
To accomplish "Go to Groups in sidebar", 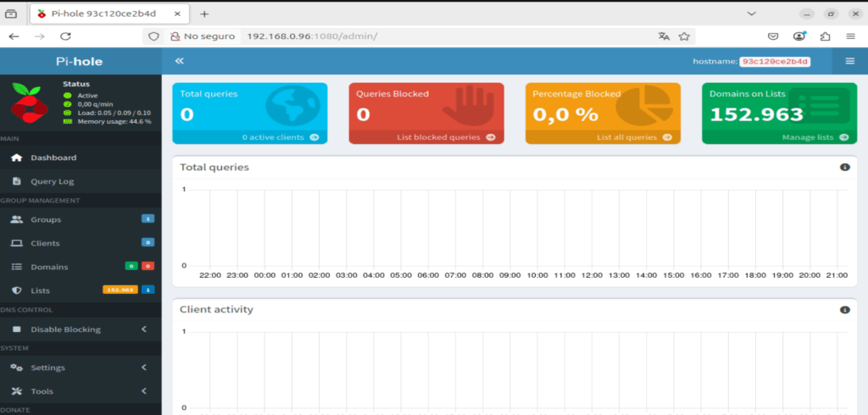I will click(x=46, y=219).
